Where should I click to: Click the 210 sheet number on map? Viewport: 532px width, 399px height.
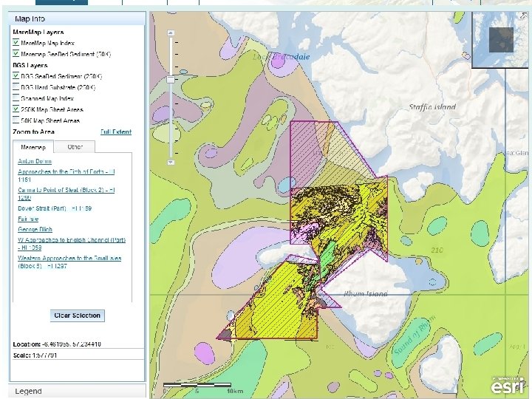click(x=437, y=250)
